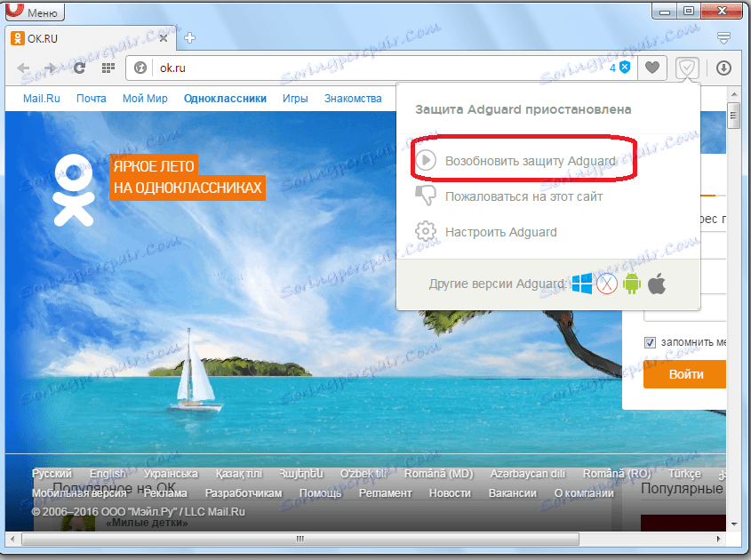Open Реклама footer link
This screenshot has width=751, height=560.
(x=165, y=493)
